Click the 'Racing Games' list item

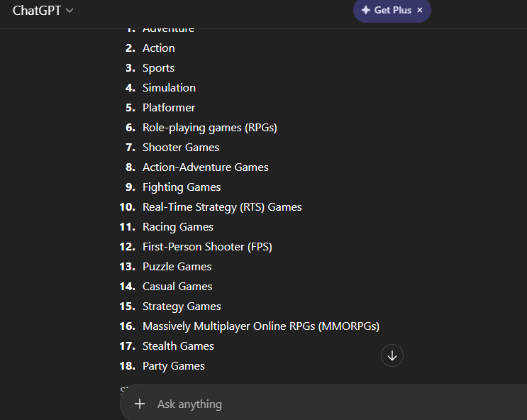[x=178, y=227]
